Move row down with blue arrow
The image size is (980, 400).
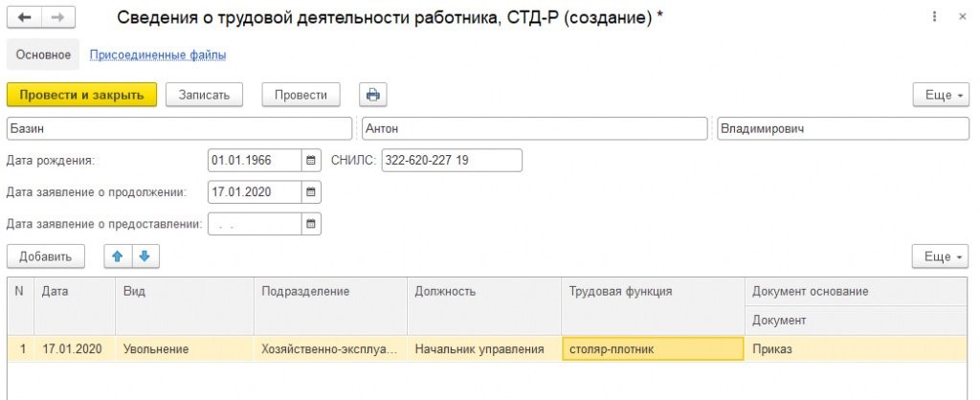click(x=145, y=256)
